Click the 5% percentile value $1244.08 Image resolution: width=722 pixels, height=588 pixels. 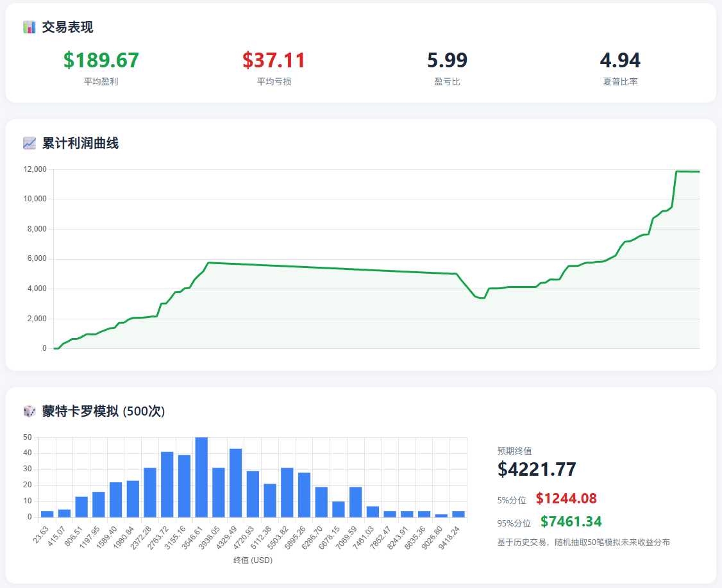point(566,499)
